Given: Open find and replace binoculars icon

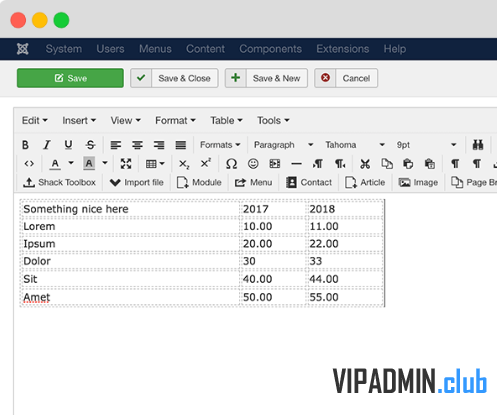Looking at the screenshot, I should [x=478, y=145].
